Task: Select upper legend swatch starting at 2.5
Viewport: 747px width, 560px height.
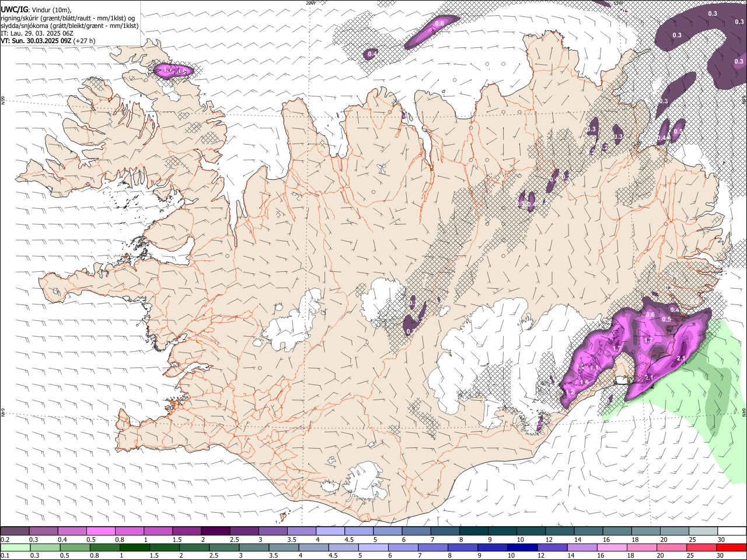Action: coord(244,531)
